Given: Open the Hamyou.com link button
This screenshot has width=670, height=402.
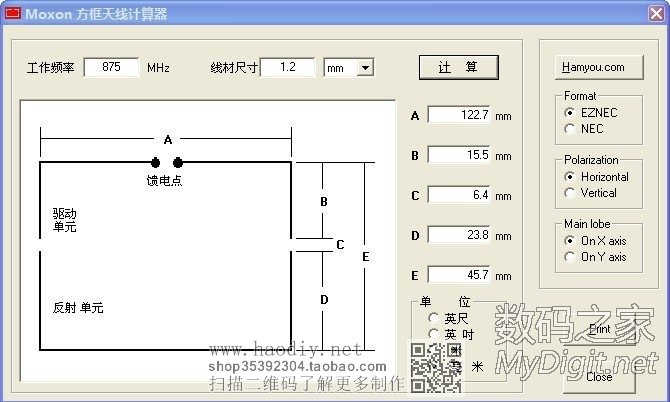Looking at the screenshot, I should [590, 67].
